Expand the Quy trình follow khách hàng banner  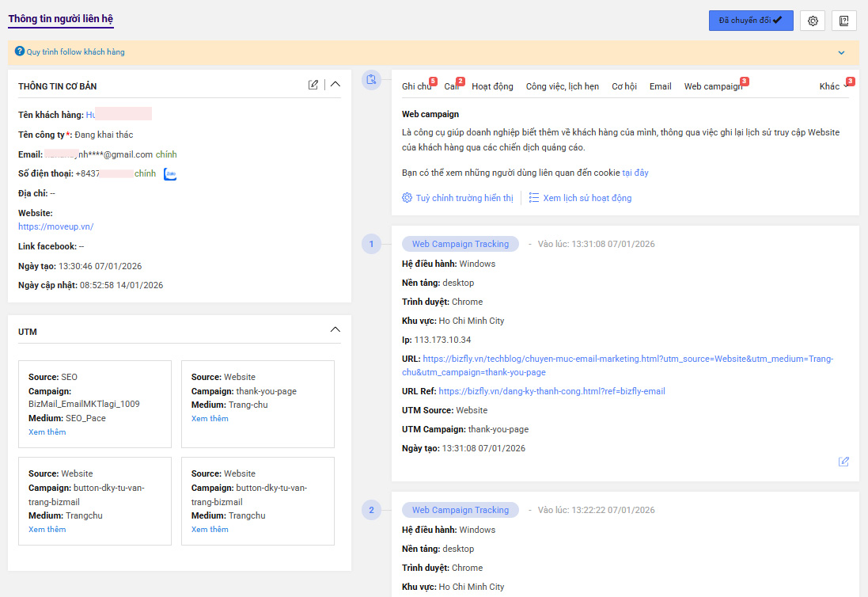tap(841, 53)
